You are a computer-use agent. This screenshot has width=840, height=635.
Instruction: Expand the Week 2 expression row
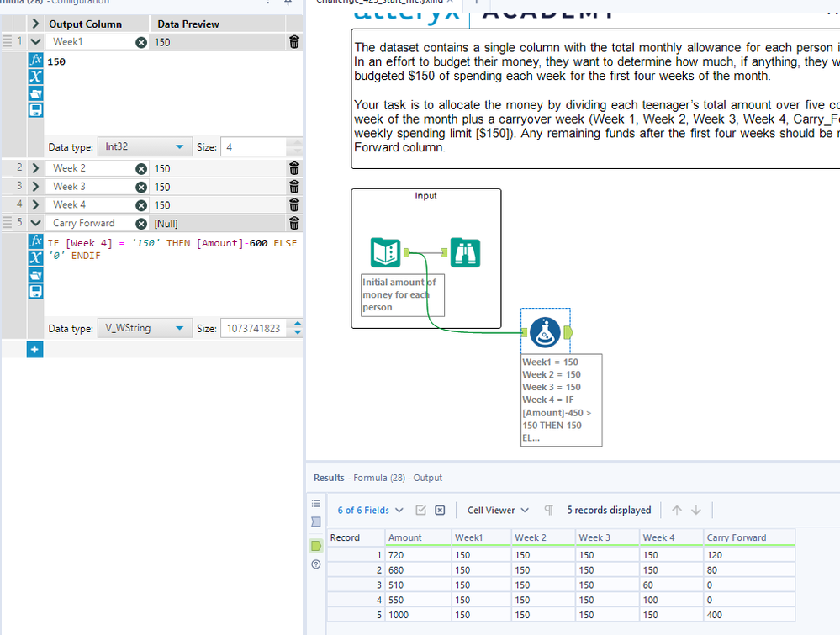[35, 168]
